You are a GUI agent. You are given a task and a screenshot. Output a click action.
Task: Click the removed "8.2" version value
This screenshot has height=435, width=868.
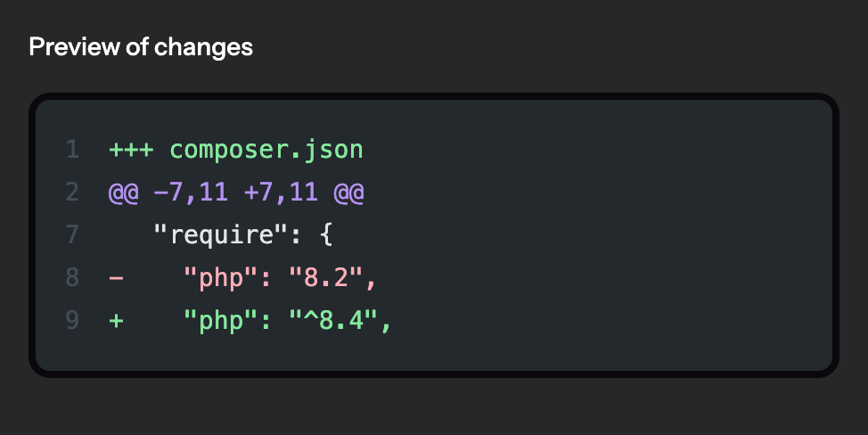[x=326, y=277]
